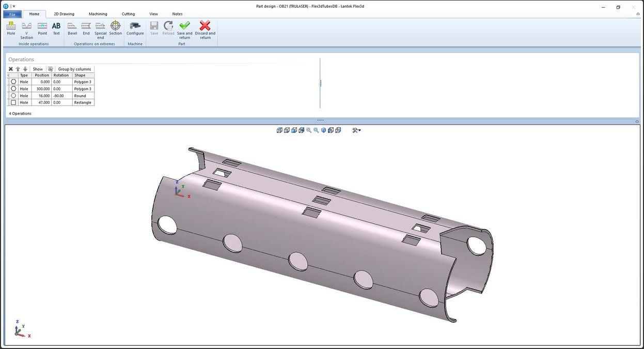Select the Round hole row marker
Screen dimensions: 644x349
[x=13, y=96]
